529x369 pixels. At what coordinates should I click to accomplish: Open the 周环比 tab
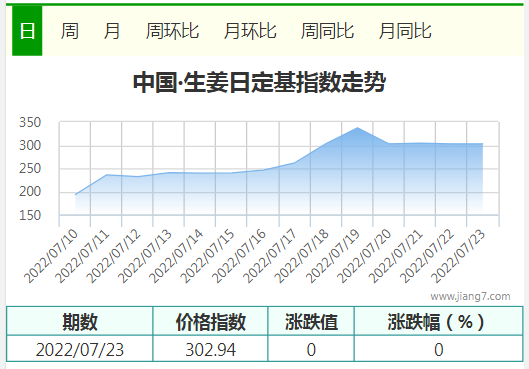pos(172,31)
